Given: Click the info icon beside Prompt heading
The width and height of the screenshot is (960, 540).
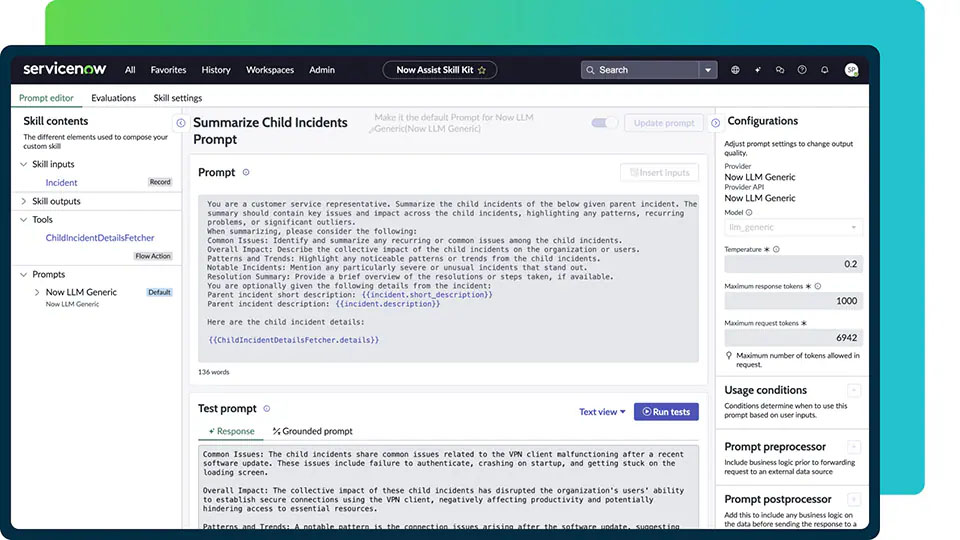Looking at the screenshot, I should pos(246,172).
